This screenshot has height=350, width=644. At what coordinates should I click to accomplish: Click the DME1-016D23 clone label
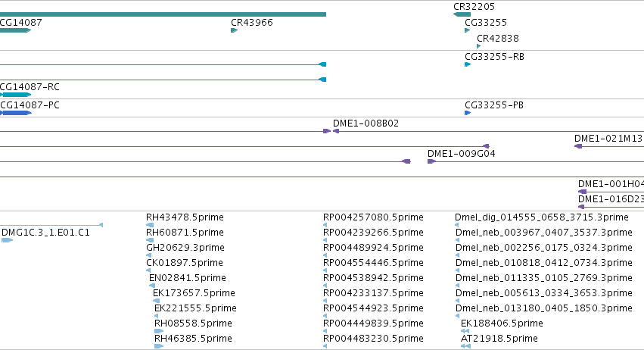[611, 199]
